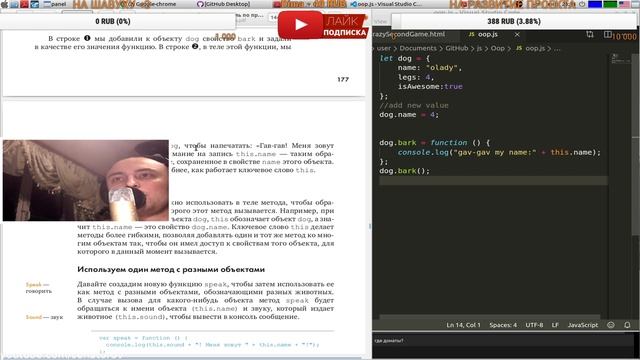Click the Documents breadcrumb segment
Screen dimensions: 640x360
418,48
